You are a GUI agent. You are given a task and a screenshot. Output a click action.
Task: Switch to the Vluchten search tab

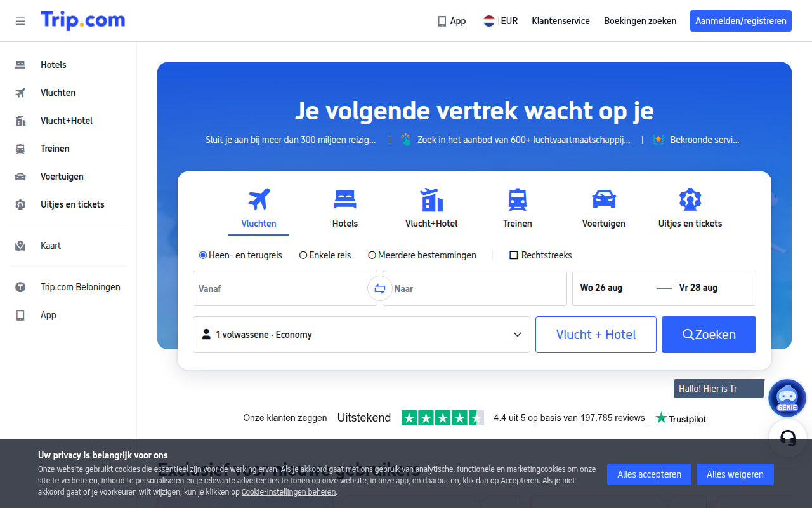(x=259, y=209)
